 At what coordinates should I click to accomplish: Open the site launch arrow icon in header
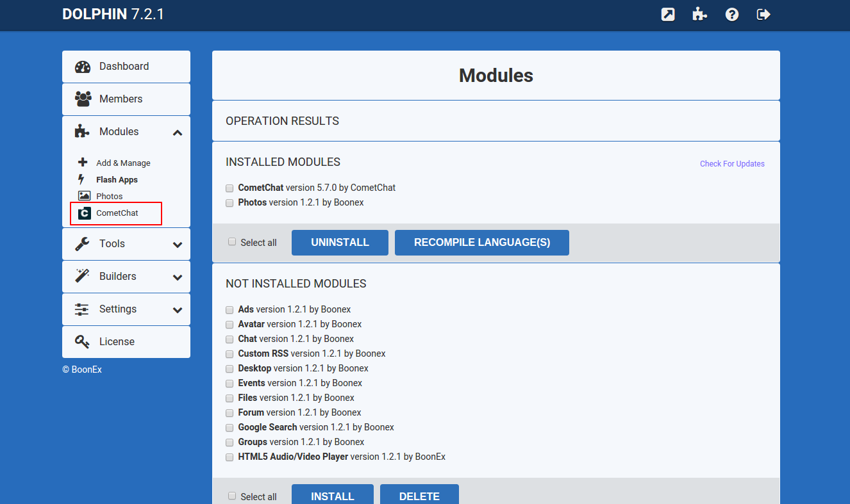click(668, 14)
